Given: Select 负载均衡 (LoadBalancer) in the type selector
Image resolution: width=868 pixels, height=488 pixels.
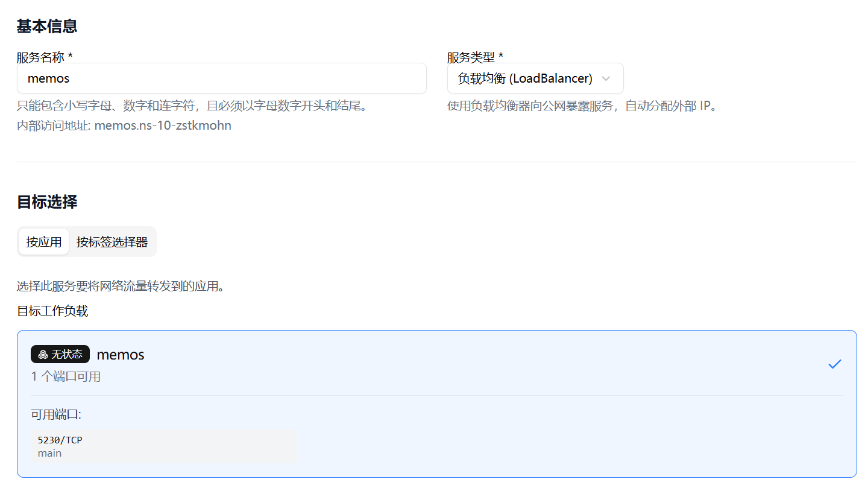Looking at the screenshot, I should coord(535,78).
